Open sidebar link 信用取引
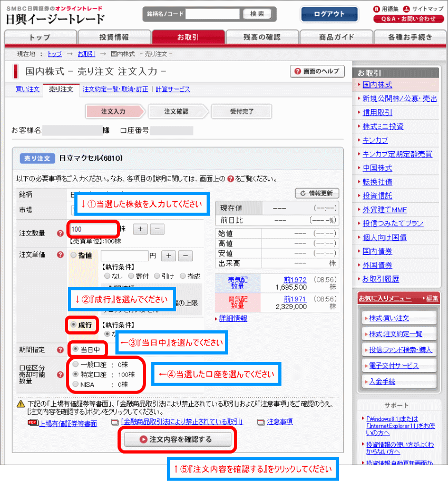The image size is (448, 481). 377,112
